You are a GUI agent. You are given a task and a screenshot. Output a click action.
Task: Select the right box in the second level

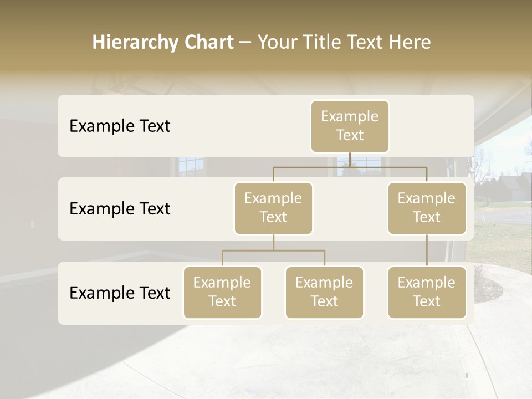[x=427, y=208]
